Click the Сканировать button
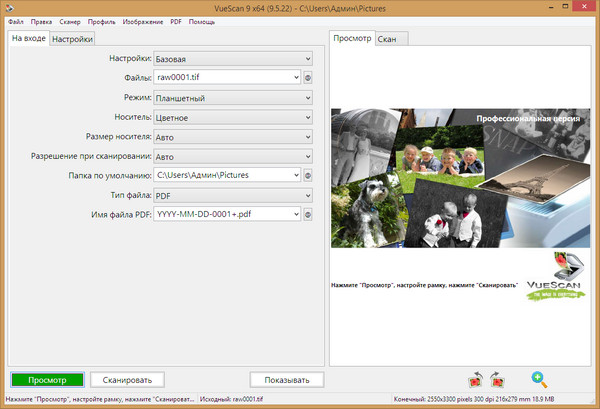This screenshot has width=600, height=409. coord(127,380)
